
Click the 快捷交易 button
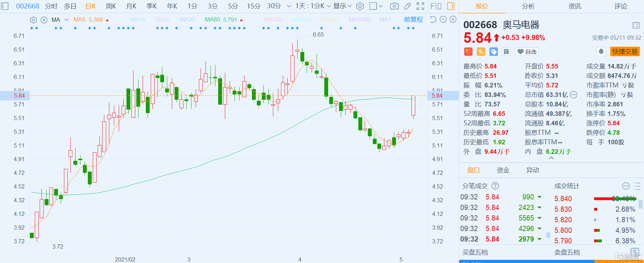(x=625, y=52)
